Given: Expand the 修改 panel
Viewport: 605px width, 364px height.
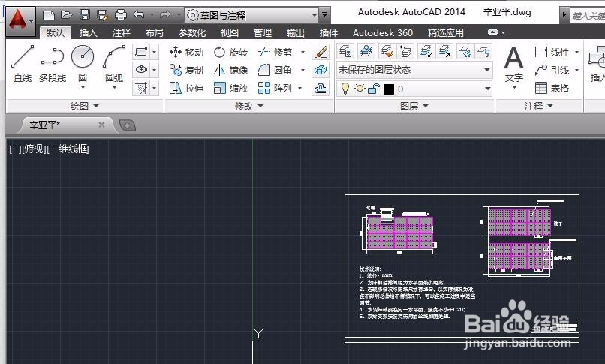Looking at the screenshot, I should coord(249,106).
